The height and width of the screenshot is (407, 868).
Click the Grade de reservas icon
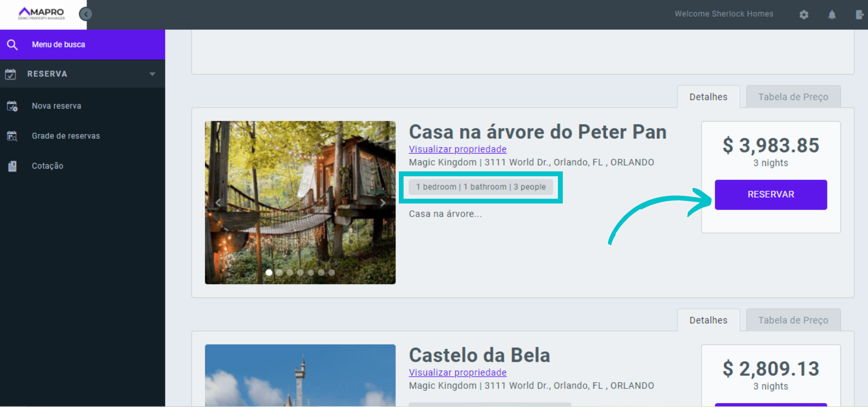tap(12, 136)
